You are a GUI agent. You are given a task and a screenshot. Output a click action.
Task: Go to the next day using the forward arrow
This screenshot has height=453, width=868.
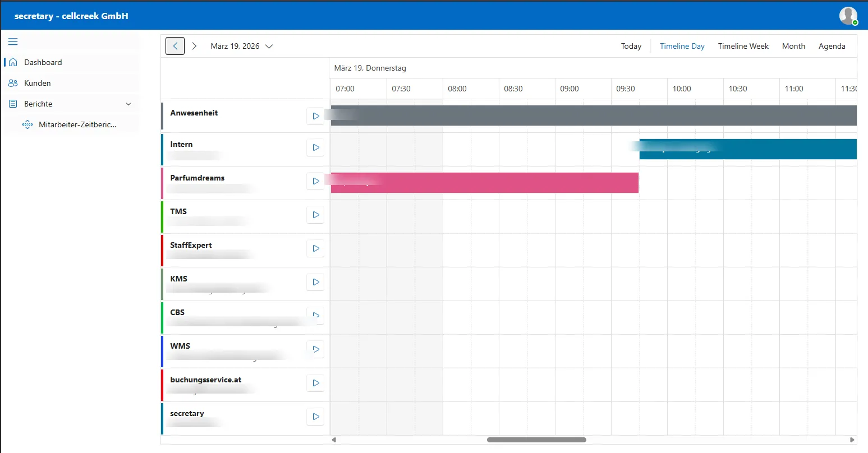pos(194,46)
